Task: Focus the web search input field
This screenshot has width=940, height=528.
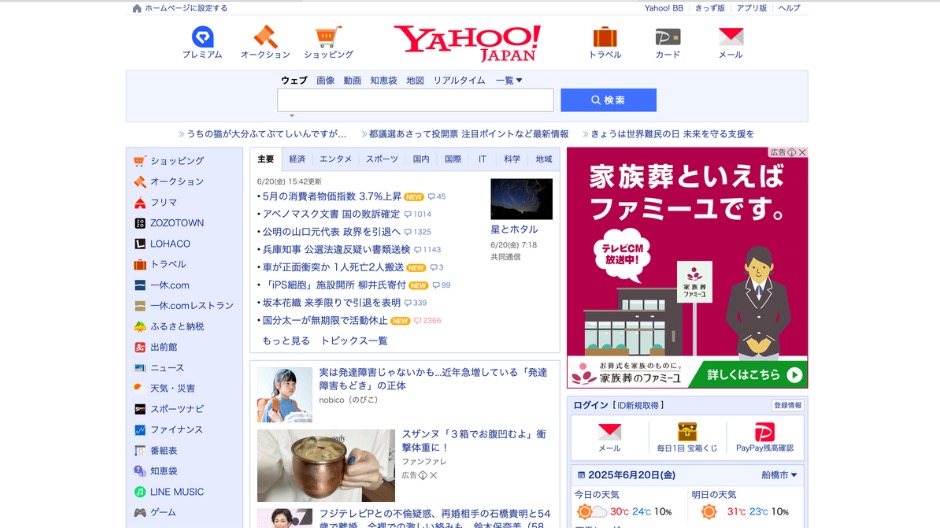Action: [415, 100]
